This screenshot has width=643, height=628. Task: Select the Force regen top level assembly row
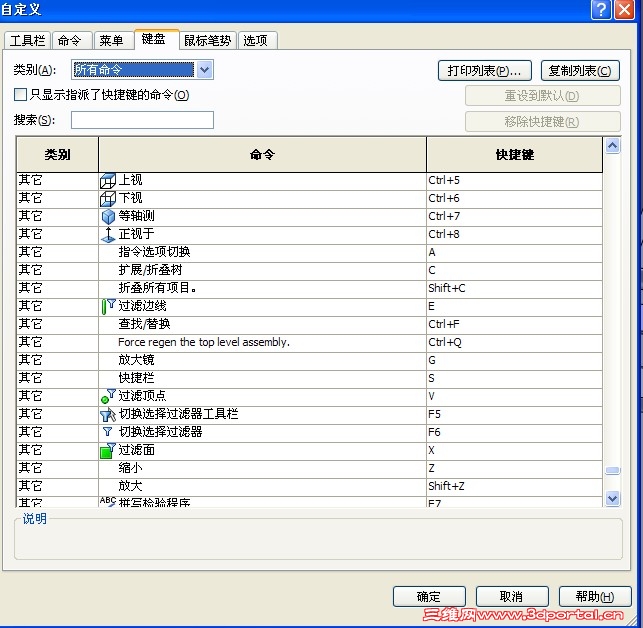click(x=310, y=343)
